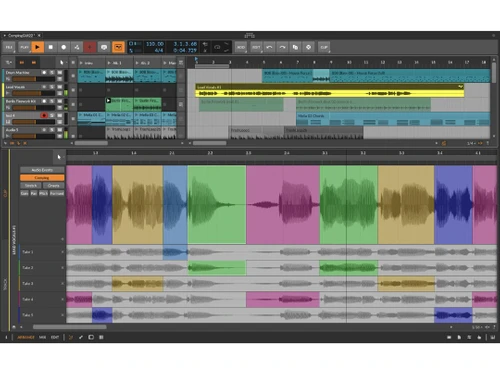Select the Stretch mode button
The height and width of the screenshot is (375, 500).
tap(31, 186)
